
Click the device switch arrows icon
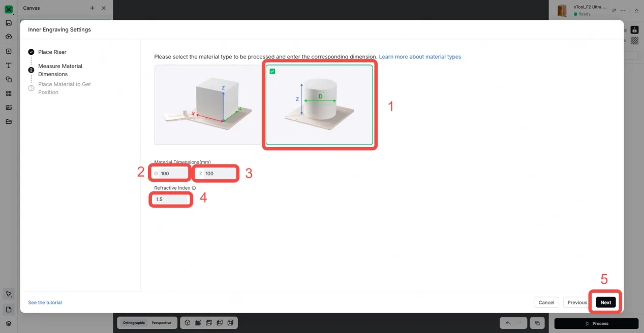pyautogui.click(x=614, y=10)
